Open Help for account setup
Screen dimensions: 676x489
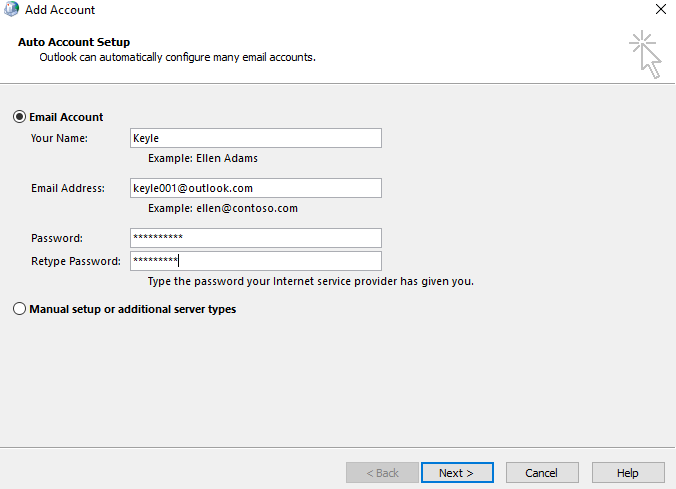tap(628, 472)
